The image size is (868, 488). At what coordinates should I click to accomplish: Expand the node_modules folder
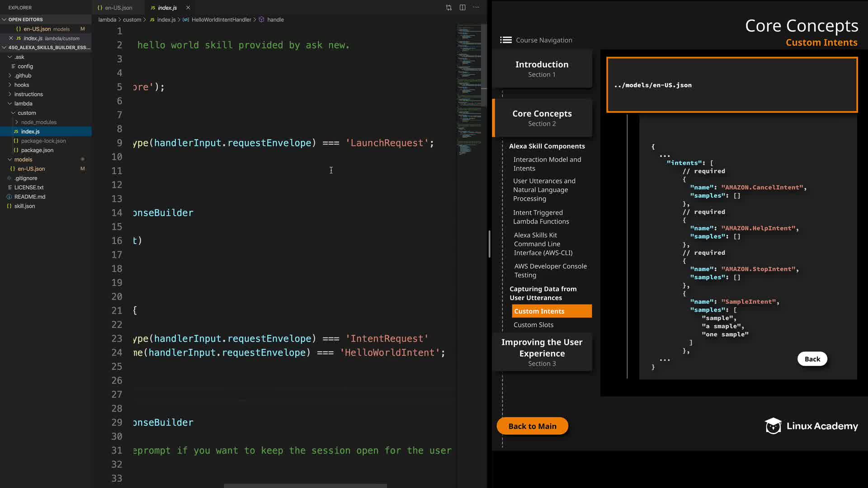point(38,122)
